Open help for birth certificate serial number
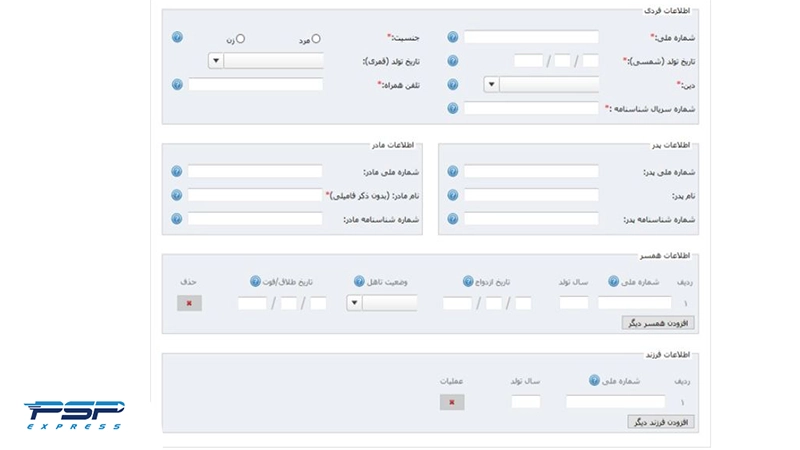 (x=453, y=108)
